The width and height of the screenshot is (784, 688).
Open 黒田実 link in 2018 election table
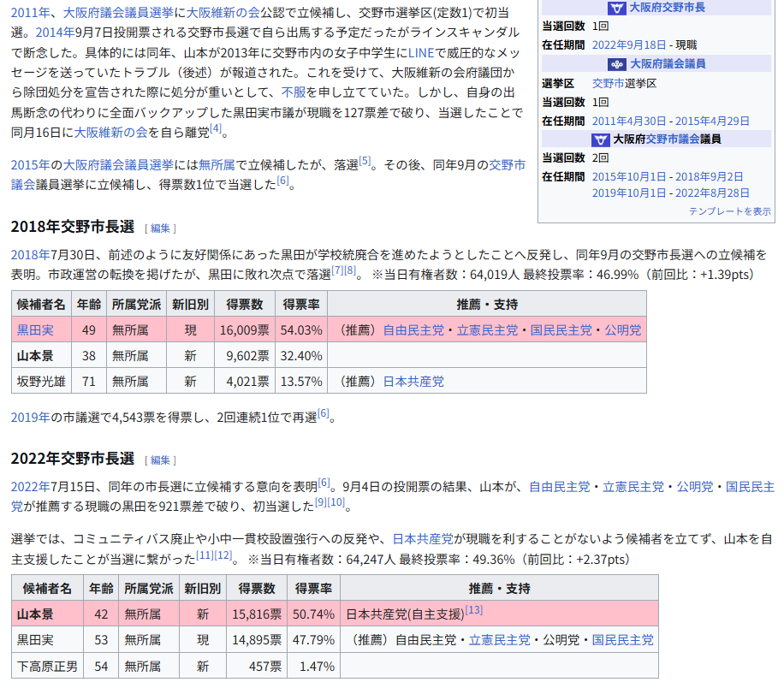pos(35,330)
